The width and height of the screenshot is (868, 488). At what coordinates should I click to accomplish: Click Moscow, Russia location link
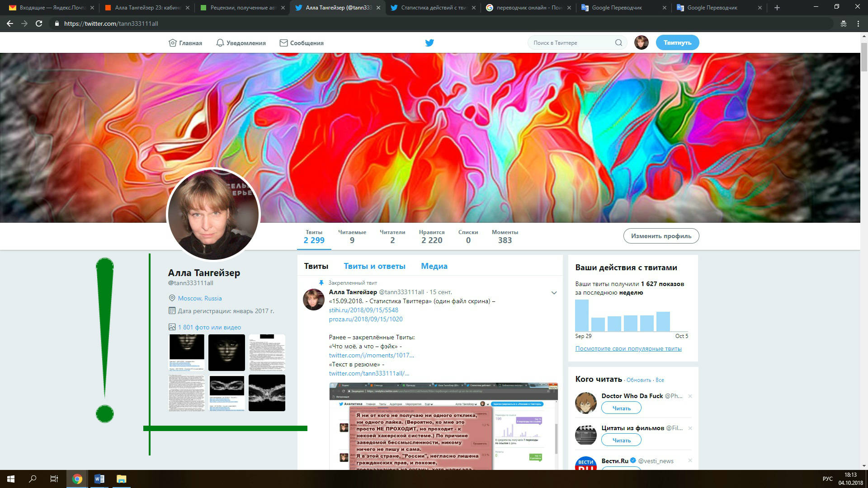[199, 298]
